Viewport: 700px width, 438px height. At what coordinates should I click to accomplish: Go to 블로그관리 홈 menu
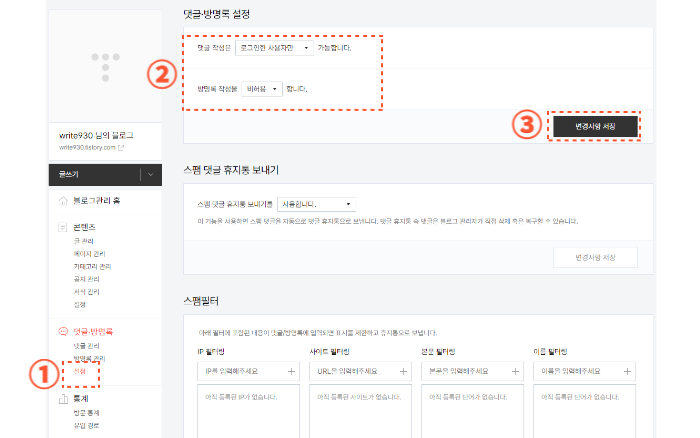[x=96, y=201]
